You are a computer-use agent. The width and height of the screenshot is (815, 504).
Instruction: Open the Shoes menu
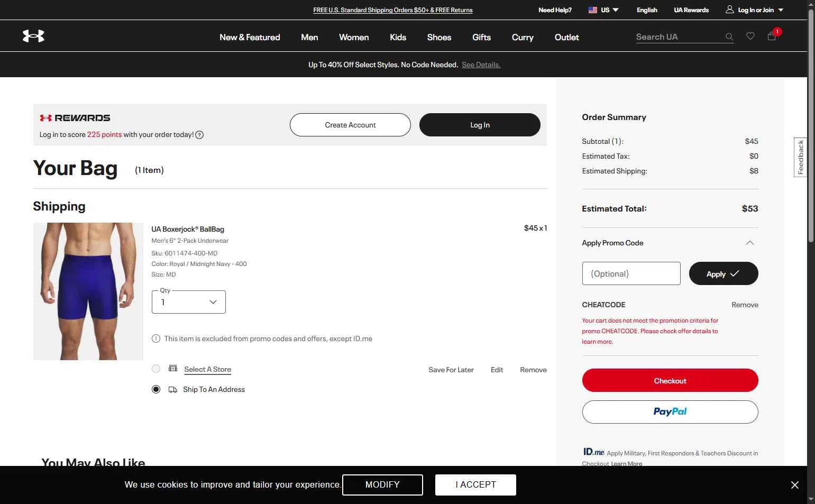click(x=439, y=37)
